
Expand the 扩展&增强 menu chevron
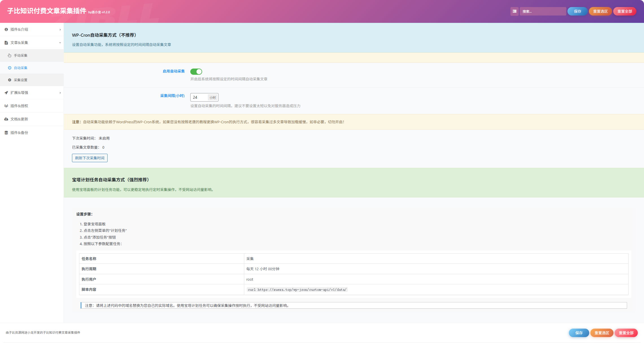pos(60,93)
